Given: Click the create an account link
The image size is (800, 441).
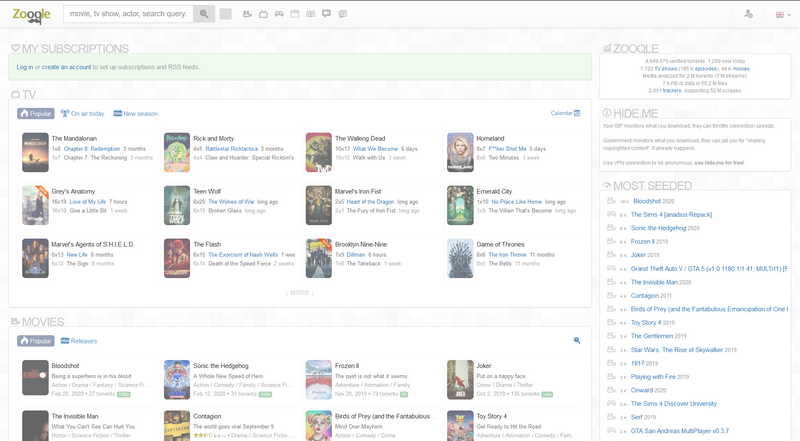Looking at the screenshot, I should (x=66, y=67).
